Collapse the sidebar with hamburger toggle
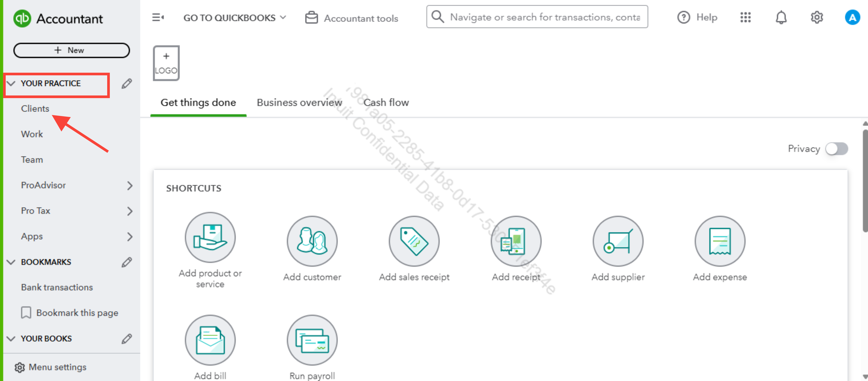Image resolution: width=868 pixels, height=381 pixels. coord(158,18)
